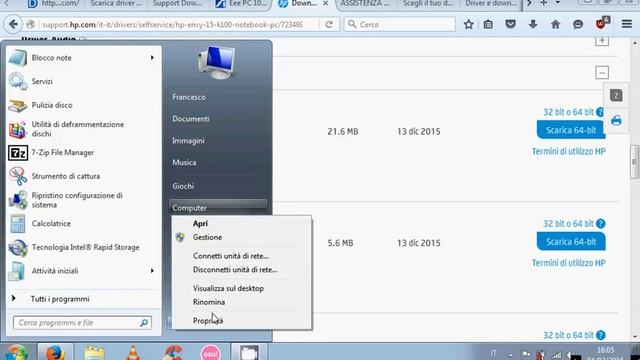Image resolution: width=640 pixels, height=360 pixels.
Task: Expand Blocco note submenu arrow
Action: pos(152,58)
